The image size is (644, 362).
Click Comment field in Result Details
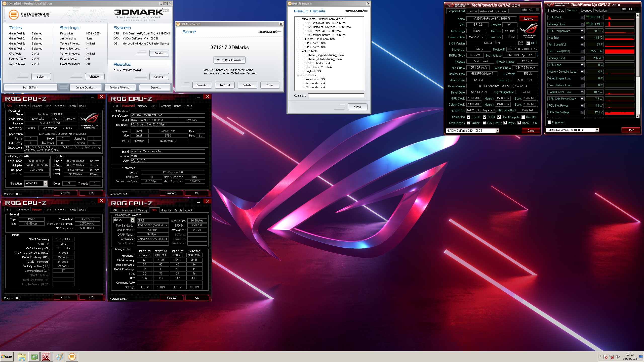pos(336,96)
